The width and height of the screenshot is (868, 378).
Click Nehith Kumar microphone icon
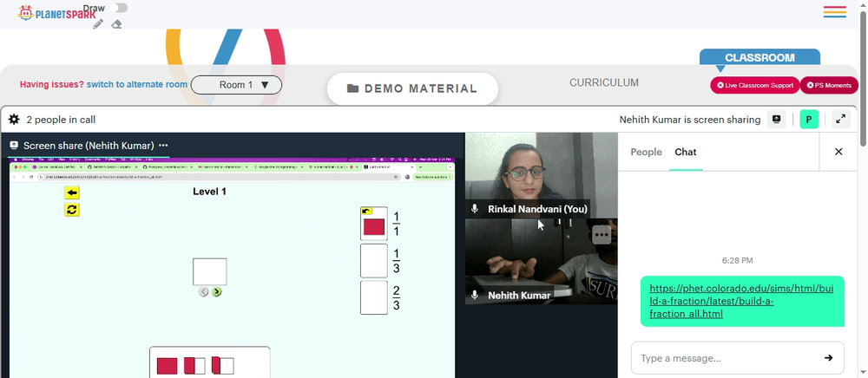point(475,295)
